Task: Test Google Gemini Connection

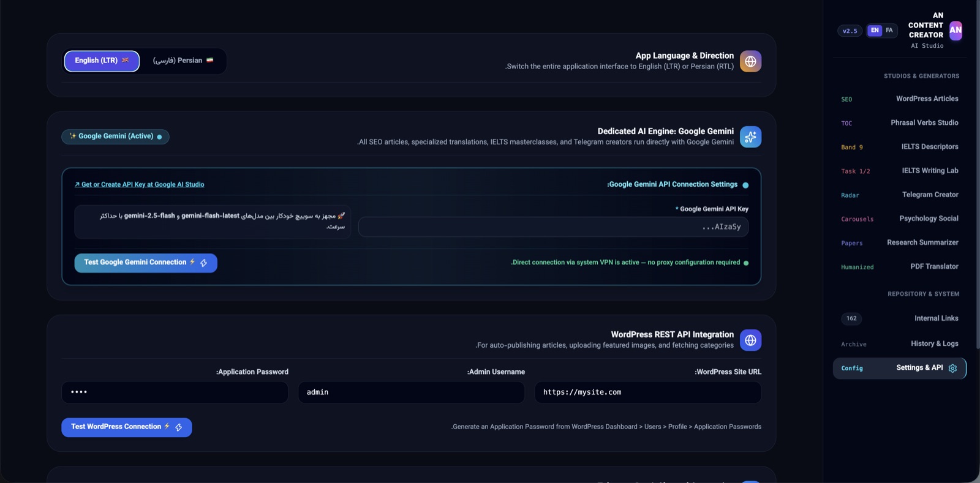Action: 146,263
